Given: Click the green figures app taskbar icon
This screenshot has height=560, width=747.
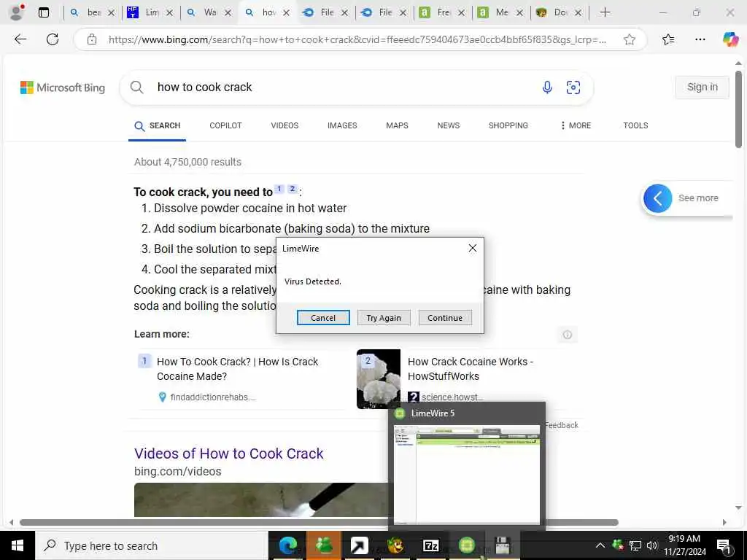Looking at the screenshot, I should (x=323, y=545).
